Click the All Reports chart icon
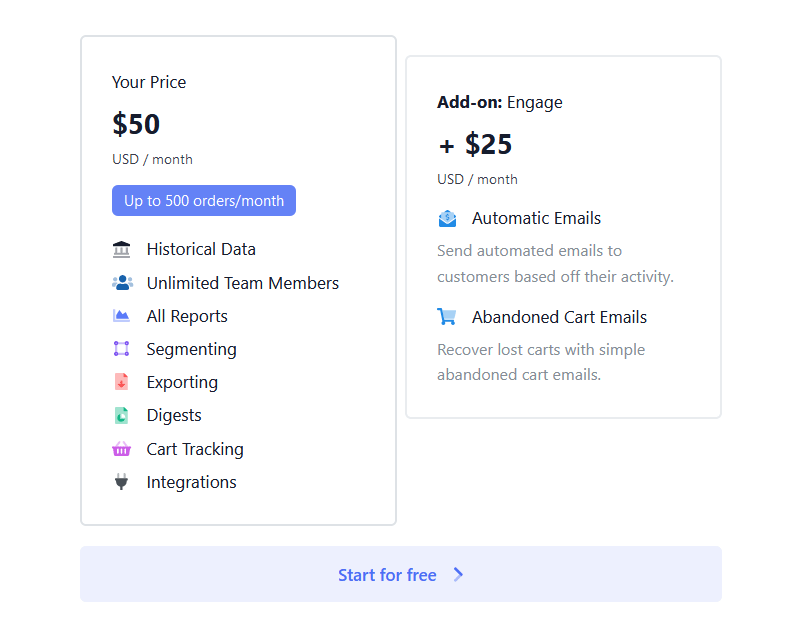Viewport: 785px width, 632px height. [121, 316]
